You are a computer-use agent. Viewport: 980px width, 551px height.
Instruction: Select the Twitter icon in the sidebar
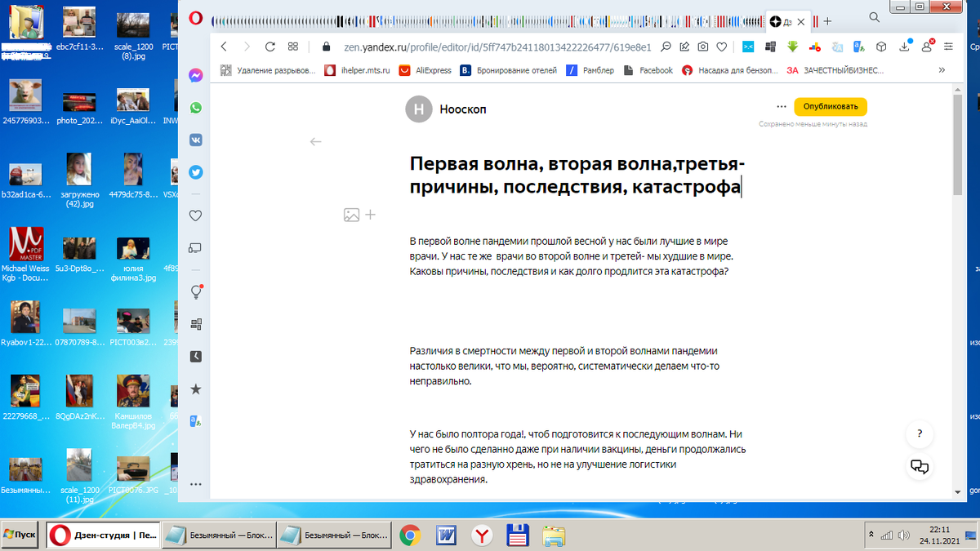coord(195,172)
